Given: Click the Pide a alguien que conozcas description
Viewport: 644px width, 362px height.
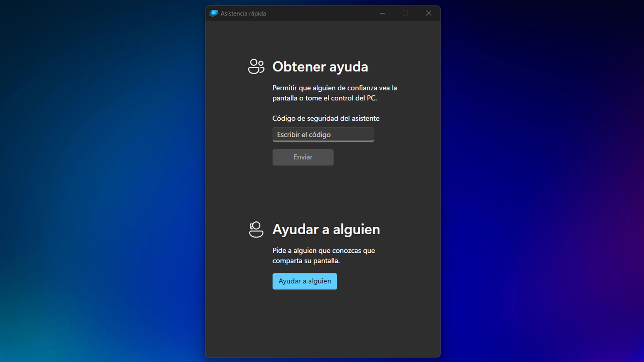Looking at the screenshot, I should 323,256.
